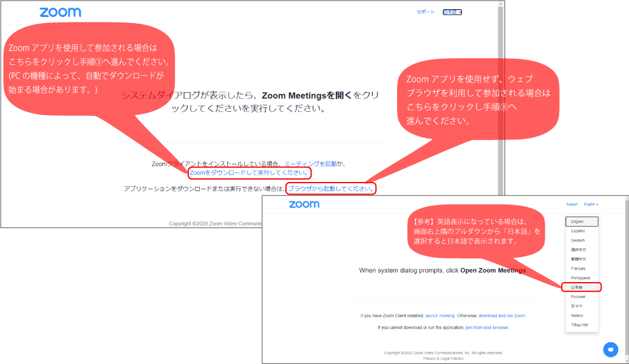Click join from your browser link
The width and height of the screenshot is (629, 364).
coord(486,328)
